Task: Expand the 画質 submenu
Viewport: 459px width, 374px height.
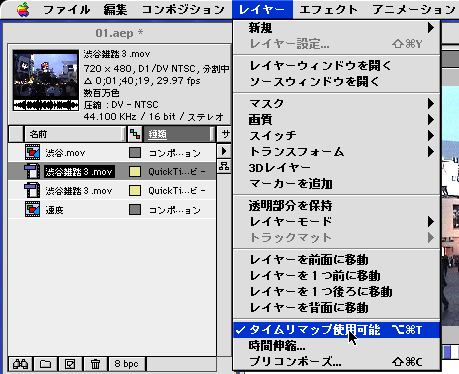Action: [337, 119]
